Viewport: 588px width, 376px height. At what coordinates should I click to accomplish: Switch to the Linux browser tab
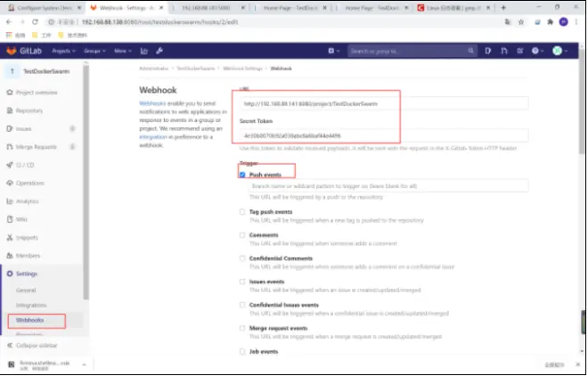pos(453,7)
